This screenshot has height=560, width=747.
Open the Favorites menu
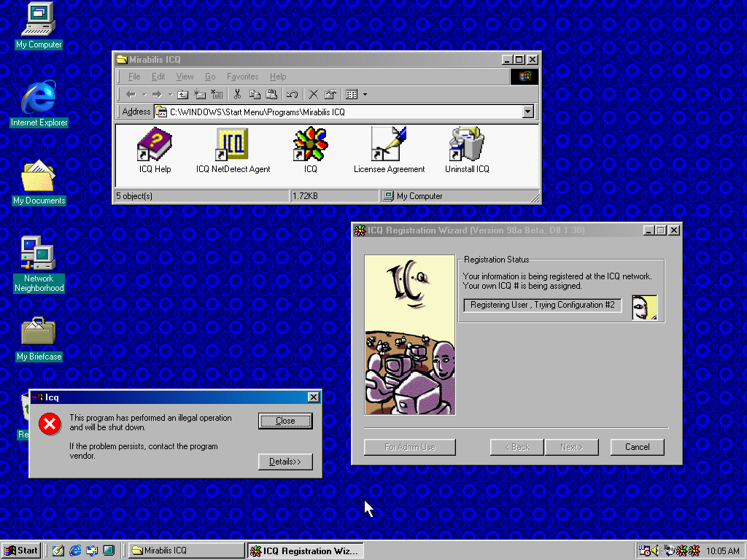242,77
